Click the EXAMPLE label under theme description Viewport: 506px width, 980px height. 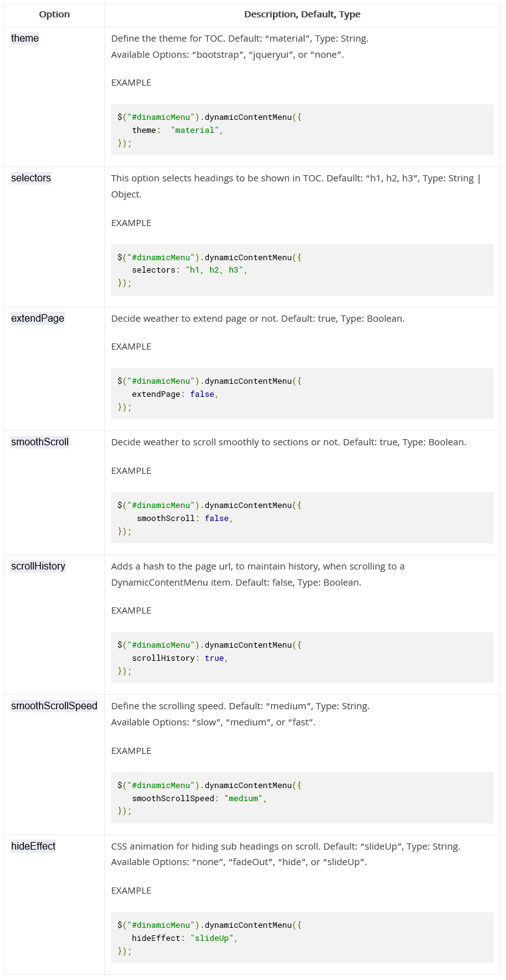click(x=131, y=83)
